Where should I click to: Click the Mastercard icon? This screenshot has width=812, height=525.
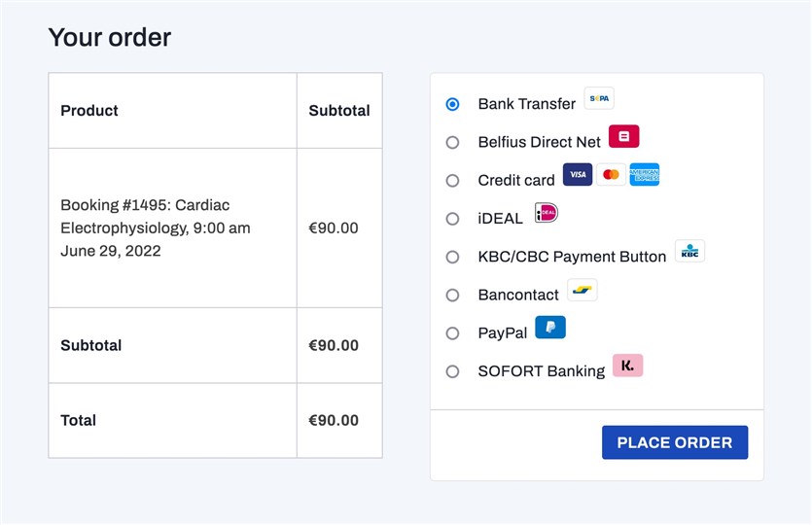point(611,175)
